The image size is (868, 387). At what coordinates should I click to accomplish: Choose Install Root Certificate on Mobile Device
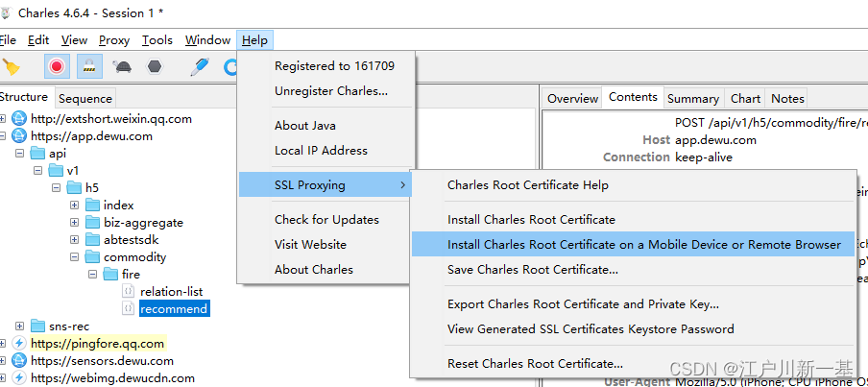point(633,244)
